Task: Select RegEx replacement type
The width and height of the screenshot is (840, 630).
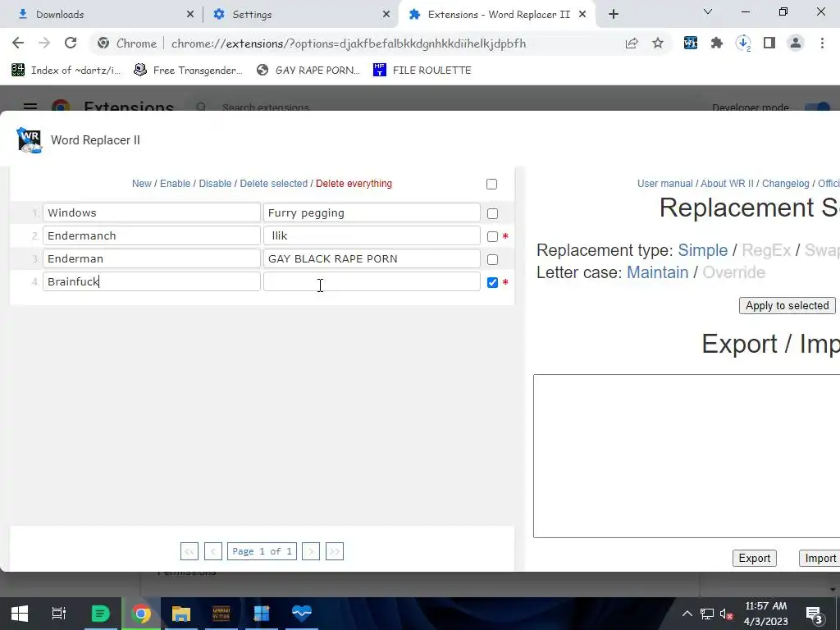Action: point(766,250)
